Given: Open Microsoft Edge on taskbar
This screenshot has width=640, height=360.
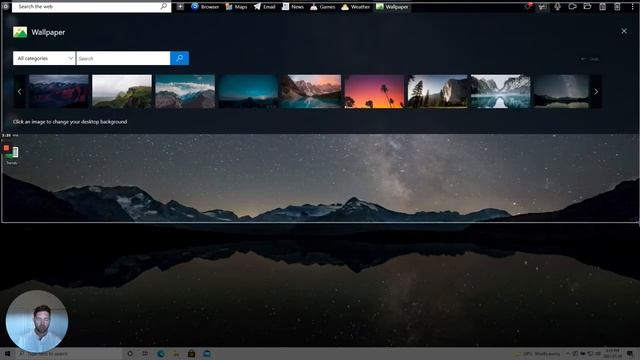Looking at the screenshot, I should (x=160, y=353).
